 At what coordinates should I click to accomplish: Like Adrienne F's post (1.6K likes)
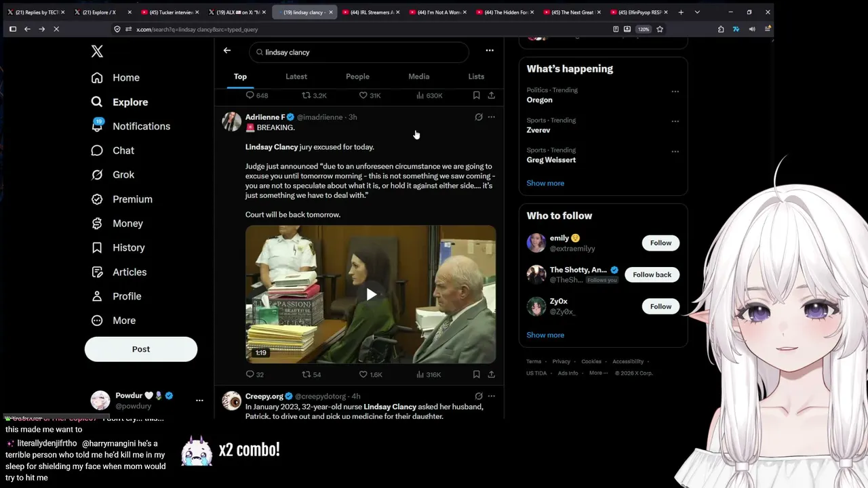click(370, 374)
